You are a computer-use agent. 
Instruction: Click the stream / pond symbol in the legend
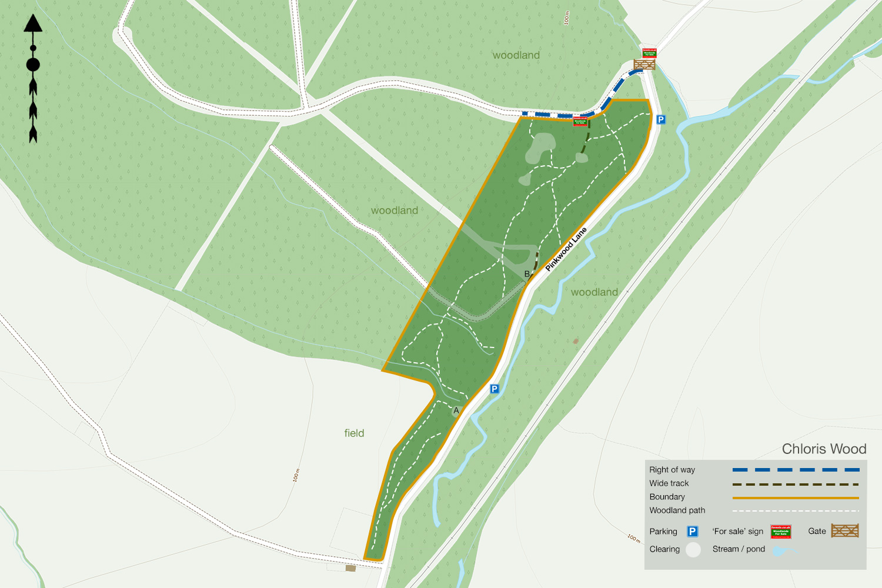[x=783, y=551]
